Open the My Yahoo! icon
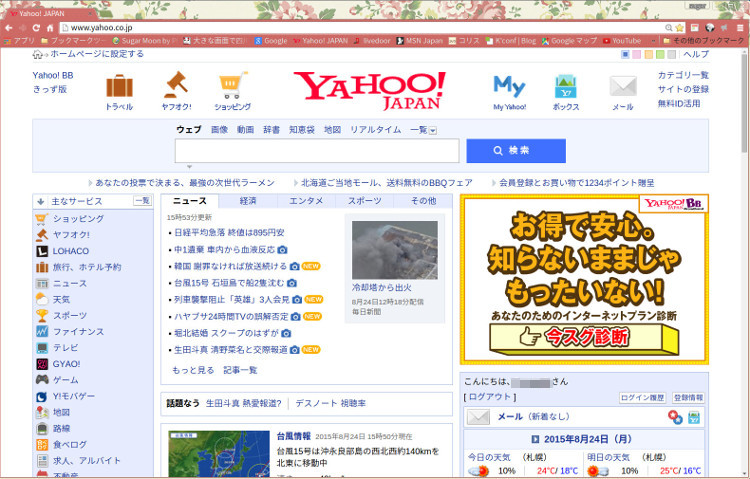This screenshot has height=479, width=750. (x=509, y=87)
